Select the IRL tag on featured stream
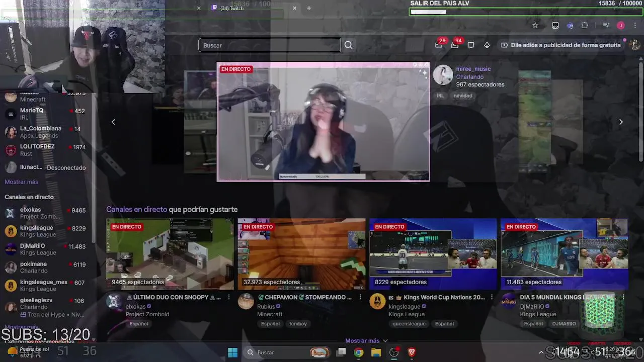Viewport: 644px width, 362px height. 440,96
